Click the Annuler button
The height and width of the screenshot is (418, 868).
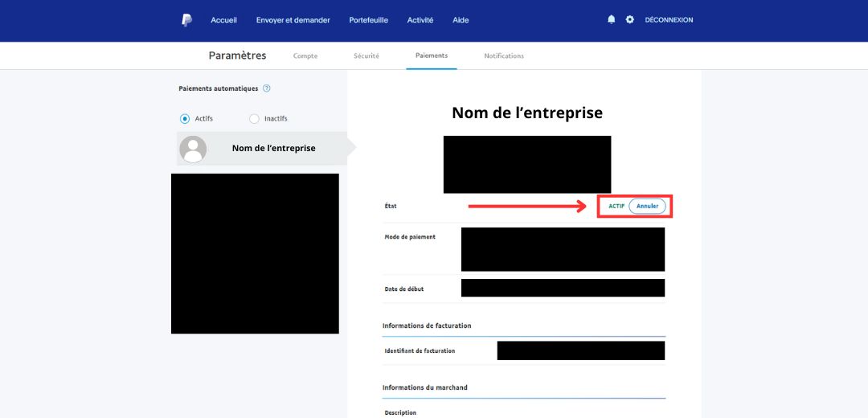[x=647, y=206]
